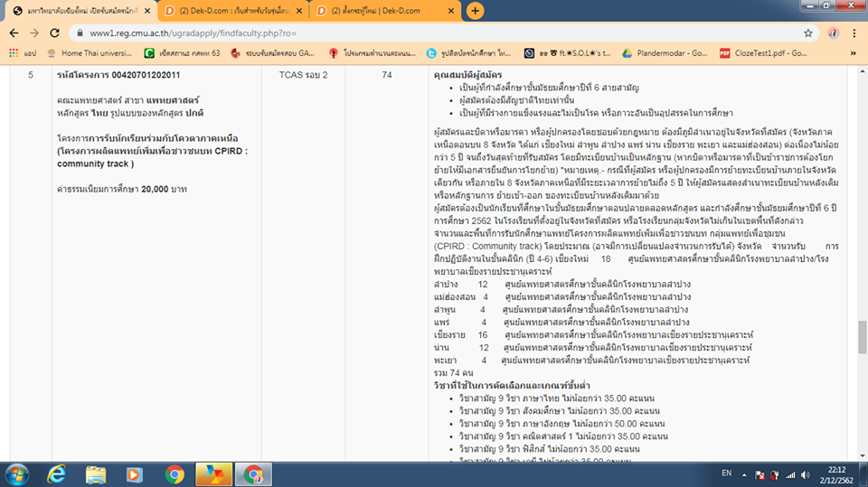Screen dimensions: 868x487
Task: Click the Windows Start button
Action: (18, 475)
